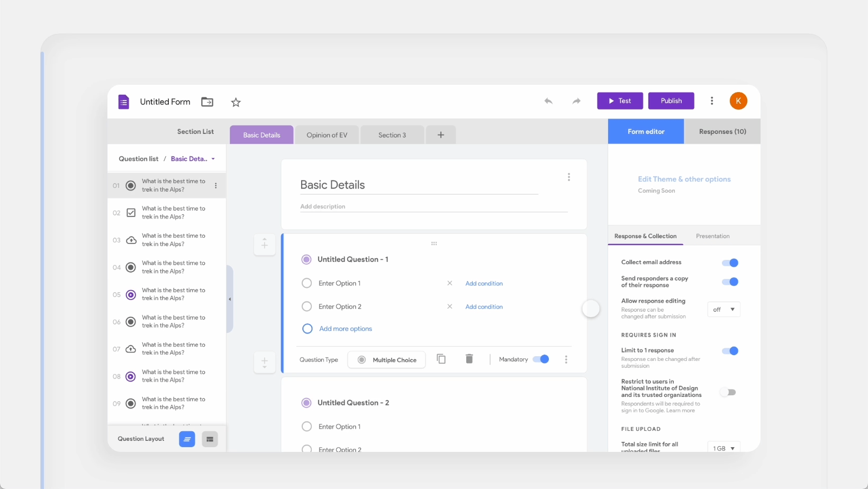Click the Untitled Question - 2 title
This screenshot has width=868, height=489.
point(353,403)
